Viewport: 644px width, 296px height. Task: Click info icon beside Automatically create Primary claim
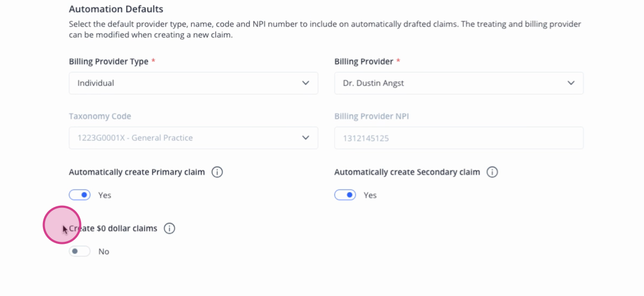point(217,172)
